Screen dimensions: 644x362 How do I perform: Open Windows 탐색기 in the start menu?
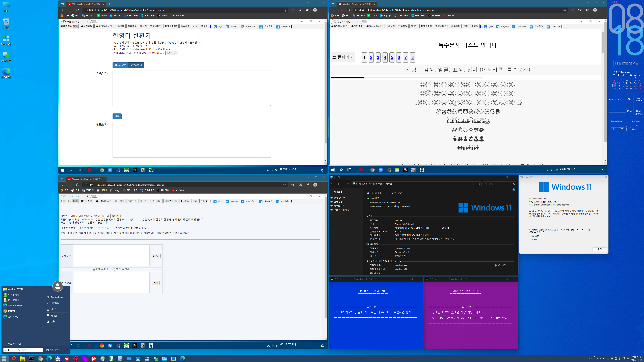[13, 289]
